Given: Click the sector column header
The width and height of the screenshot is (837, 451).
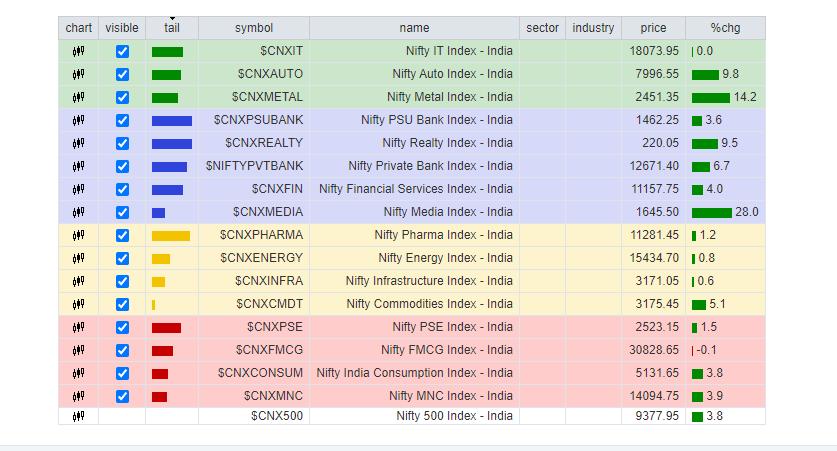Looking at the screenshot, I should (x=542, y=28).
